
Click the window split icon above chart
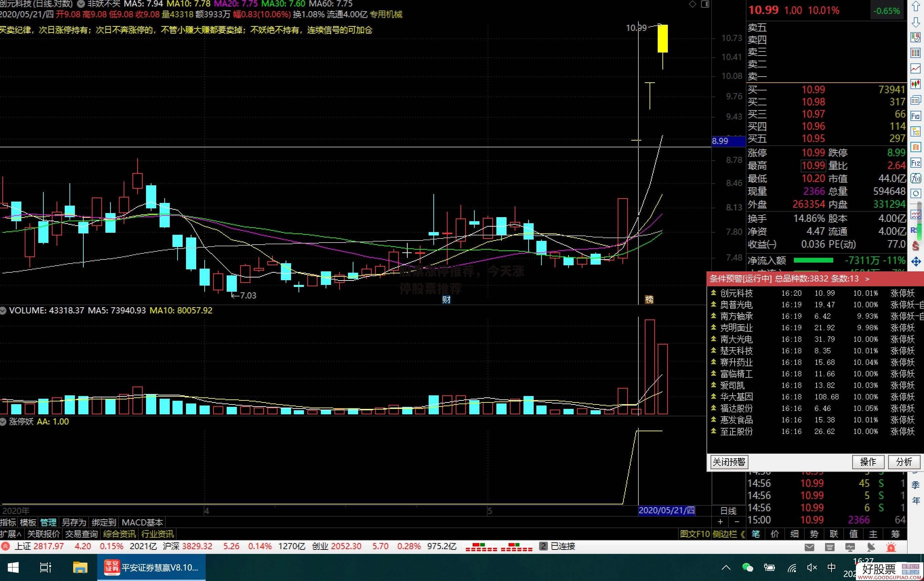[705, 4]
